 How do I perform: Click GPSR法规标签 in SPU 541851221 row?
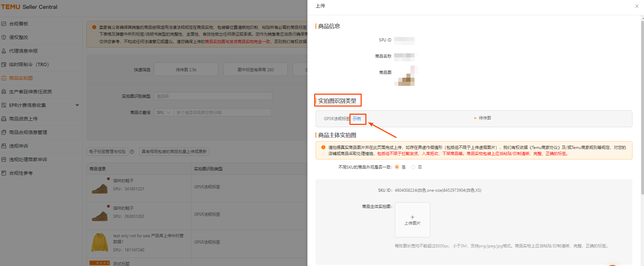point(207,187)
